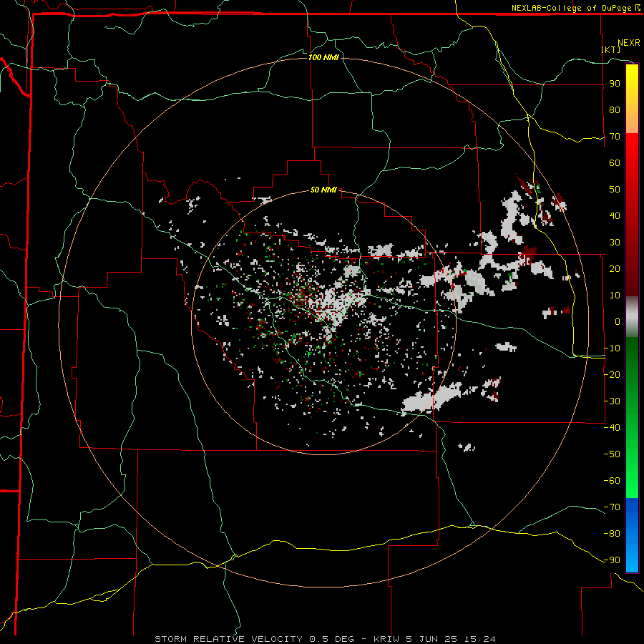The width and height of the screenshot is (644, 644).
Task: Click the positive 80 knot scale label
Action: point(615,110)
